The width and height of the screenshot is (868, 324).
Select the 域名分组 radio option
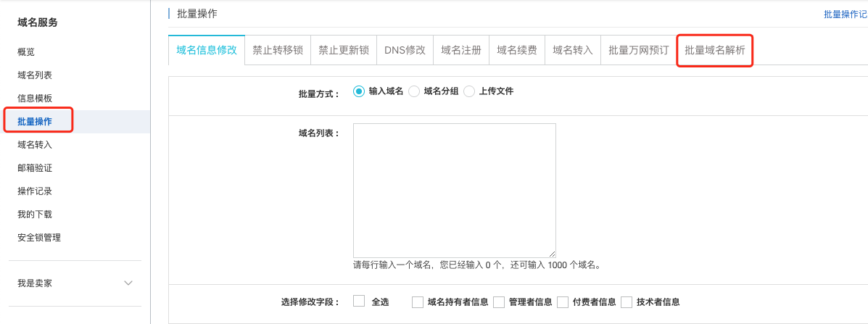(x=414, y=91)
